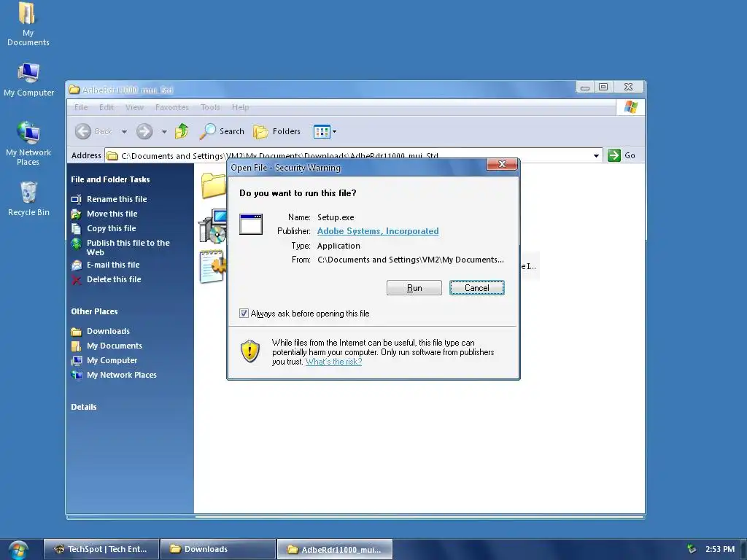Switch to Downloads taskbar window
Viewport: 747px width, 560px height.
[218, 549]
